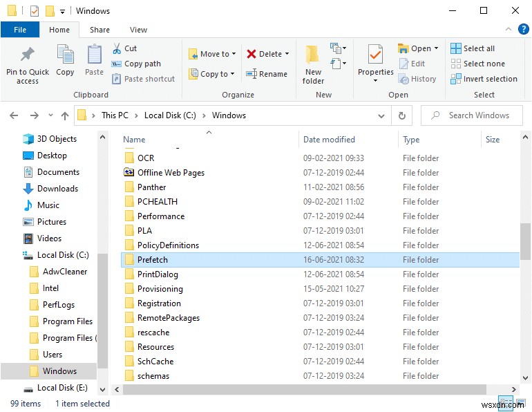Expand the Delete dropdown arrow
532x412 pixels.
tap(287, 54)
